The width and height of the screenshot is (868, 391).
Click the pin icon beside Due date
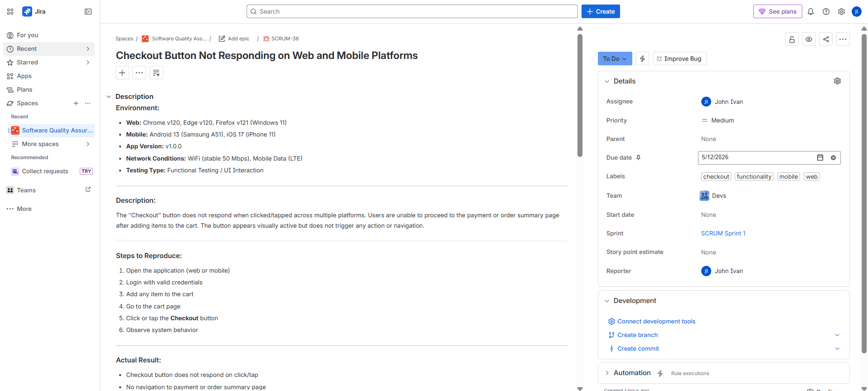pos(638,157)
